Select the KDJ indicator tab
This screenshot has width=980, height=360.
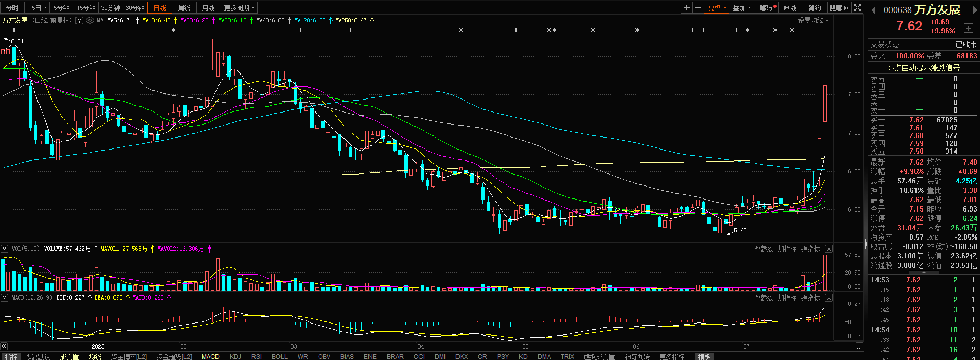(x=235, y=356)
